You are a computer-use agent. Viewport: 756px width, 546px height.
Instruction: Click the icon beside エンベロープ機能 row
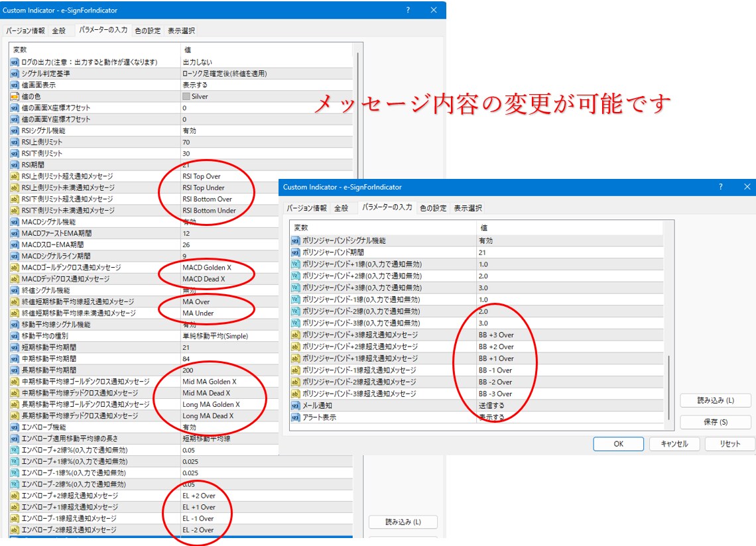click(15, 427)
